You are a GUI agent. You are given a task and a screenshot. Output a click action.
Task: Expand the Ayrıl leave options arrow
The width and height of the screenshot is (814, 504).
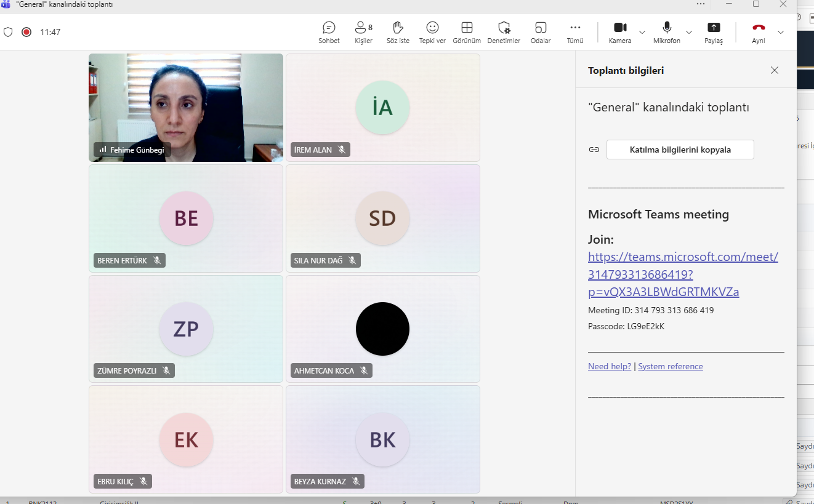pos(781,32)
